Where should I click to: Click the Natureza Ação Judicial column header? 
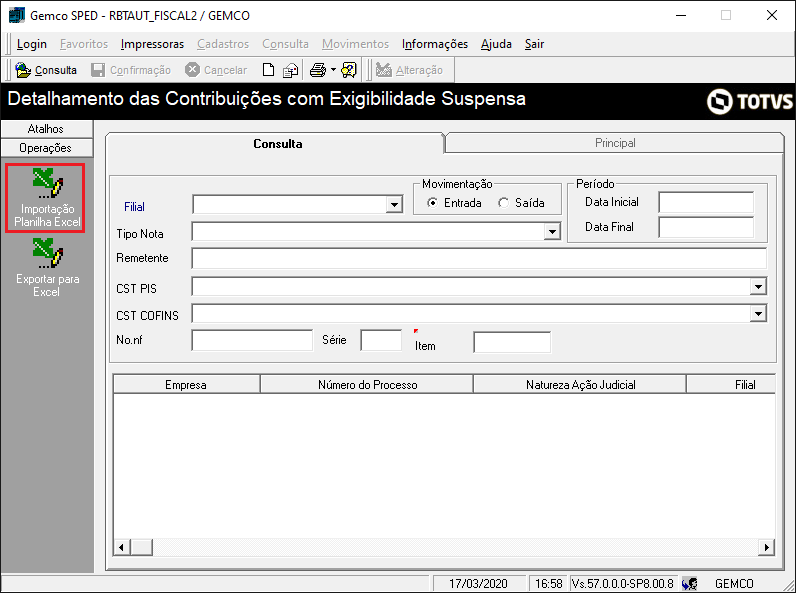(x=580, y=385)
